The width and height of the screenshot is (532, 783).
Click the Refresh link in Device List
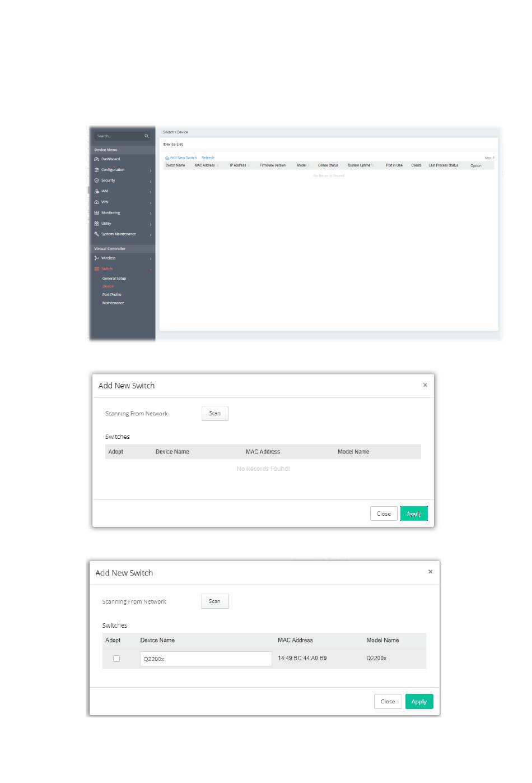[208, 158]
